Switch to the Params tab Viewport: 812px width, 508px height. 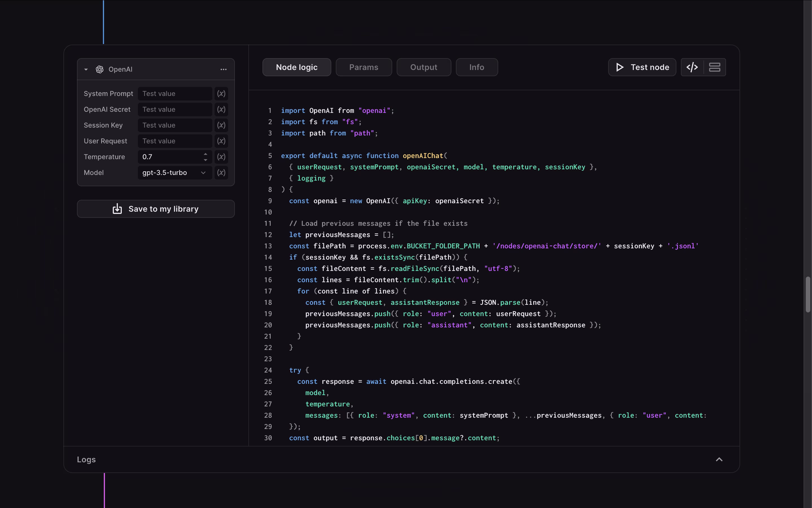[364, 67]
